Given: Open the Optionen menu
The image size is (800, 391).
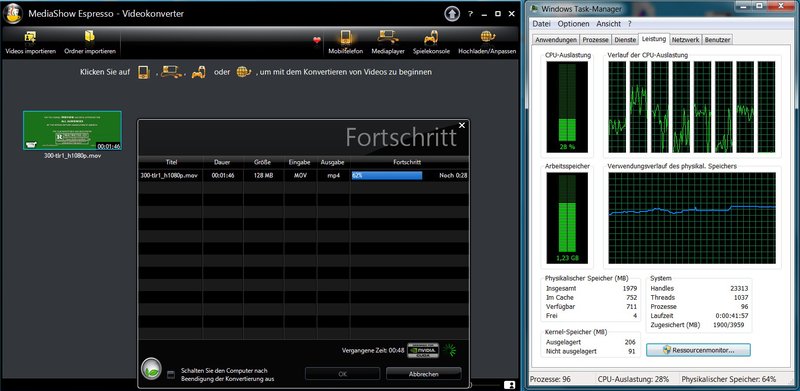Looking at the screenshot, I should pyautogui.click(x=573, y=23).
